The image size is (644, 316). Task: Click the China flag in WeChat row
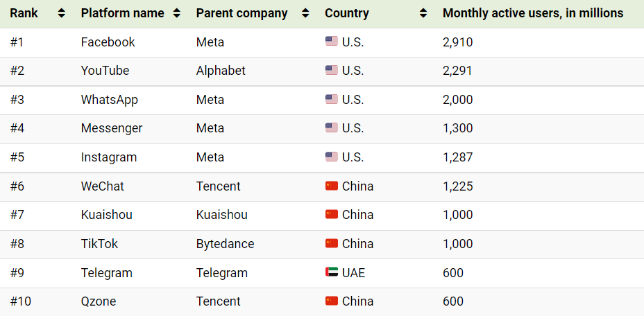[x=332, y=186]
